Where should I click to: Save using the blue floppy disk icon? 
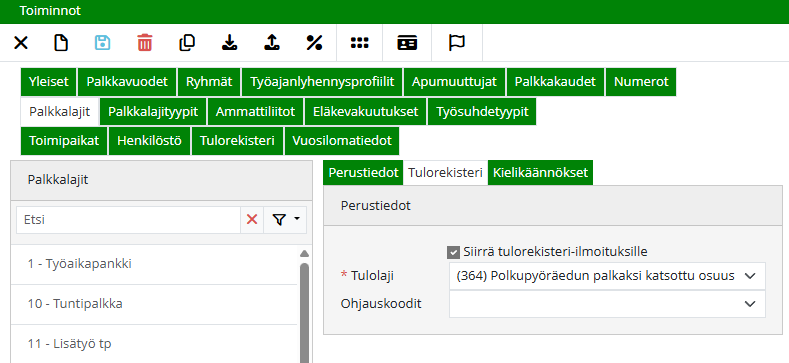click(x=103, y=43)
